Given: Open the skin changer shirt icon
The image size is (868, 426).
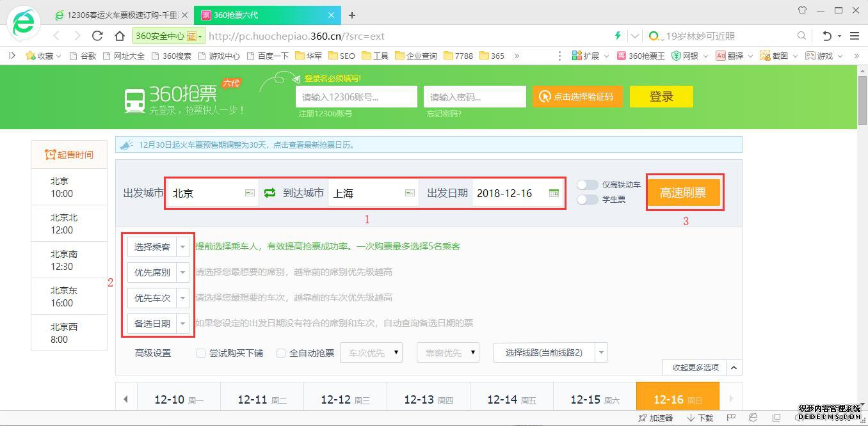Looking at the screenshot, I should point(802,10).
